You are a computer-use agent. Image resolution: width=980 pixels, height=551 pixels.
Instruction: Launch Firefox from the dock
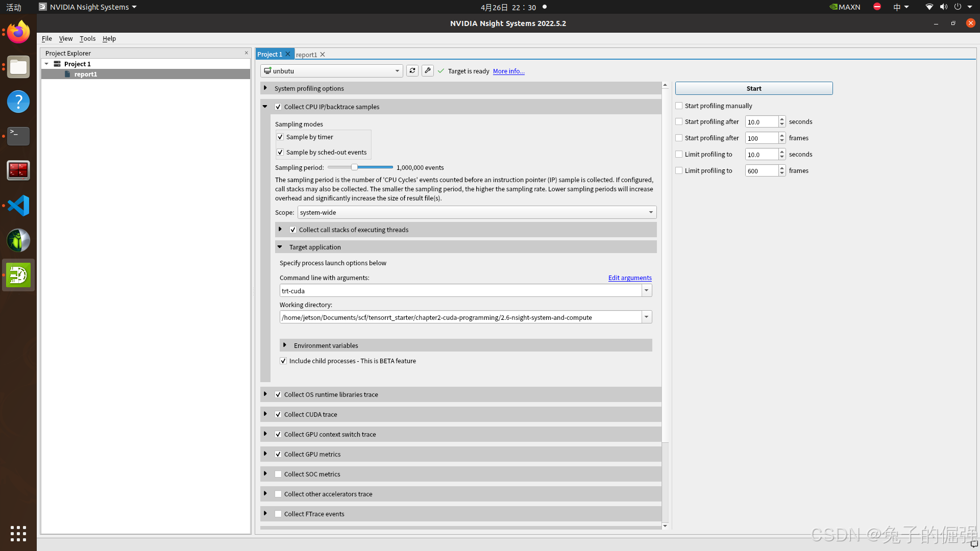click(18, 32)
